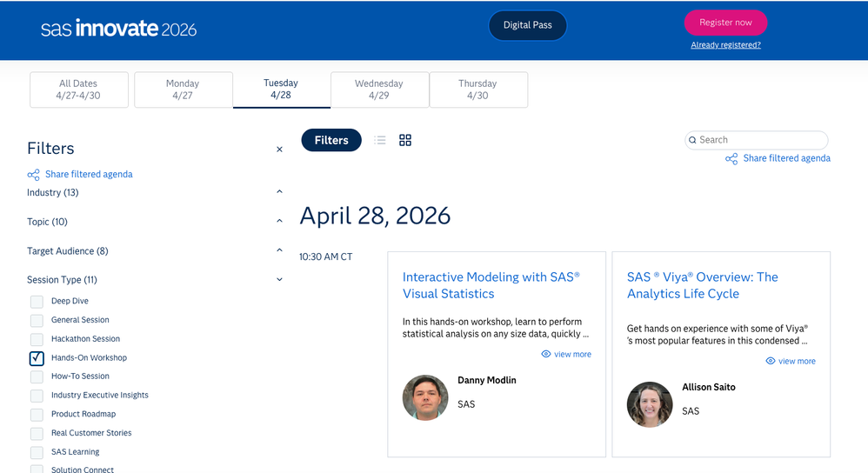
Task: Open Interactive Modeling with SAS Visual Statistics
Action: 491,285
